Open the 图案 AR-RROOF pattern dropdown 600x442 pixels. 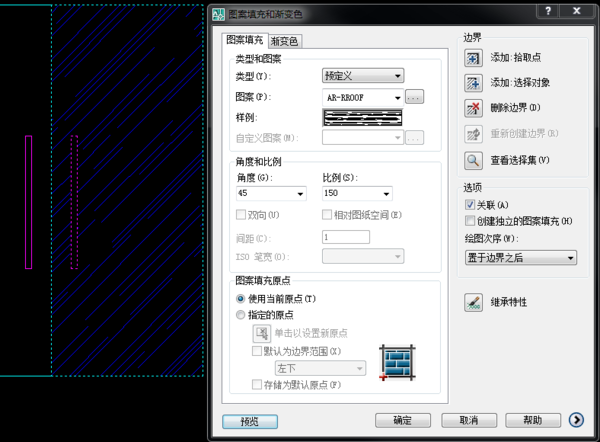point(363,98)
